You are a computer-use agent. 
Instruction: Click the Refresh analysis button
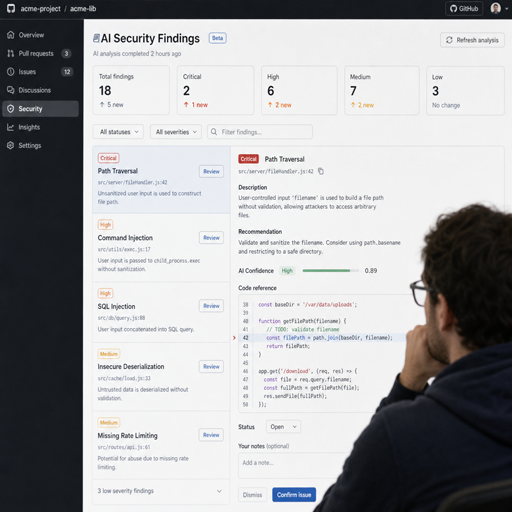point(472,40)
